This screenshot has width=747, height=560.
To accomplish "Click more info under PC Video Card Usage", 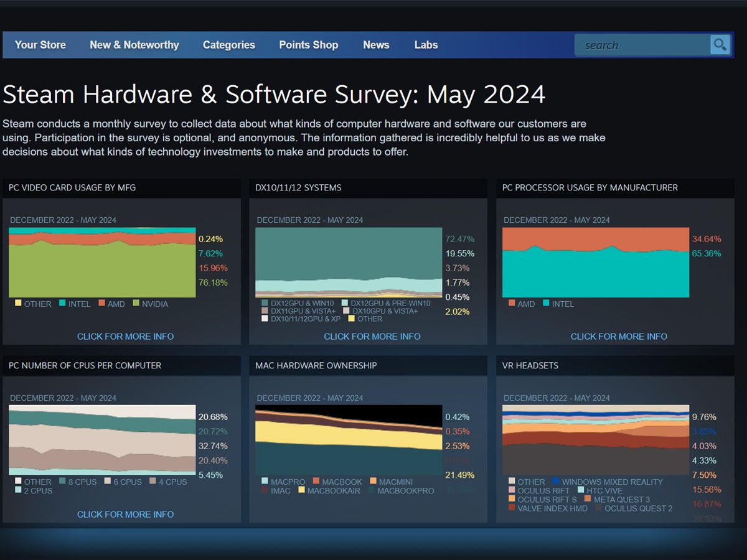I will pos(125,336).
